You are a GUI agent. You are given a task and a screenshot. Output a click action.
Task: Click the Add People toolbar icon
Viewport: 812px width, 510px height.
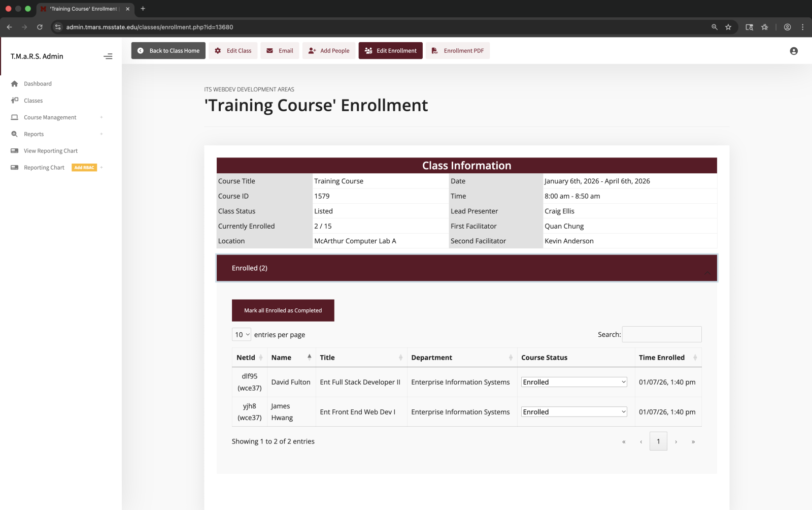pyautogui.click(x=312, y=50)
